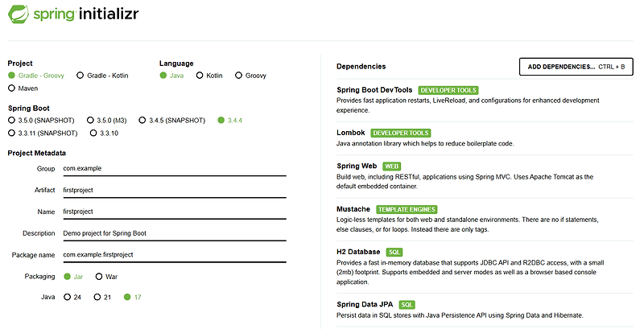Select Groovy as the language

[238, 76]
